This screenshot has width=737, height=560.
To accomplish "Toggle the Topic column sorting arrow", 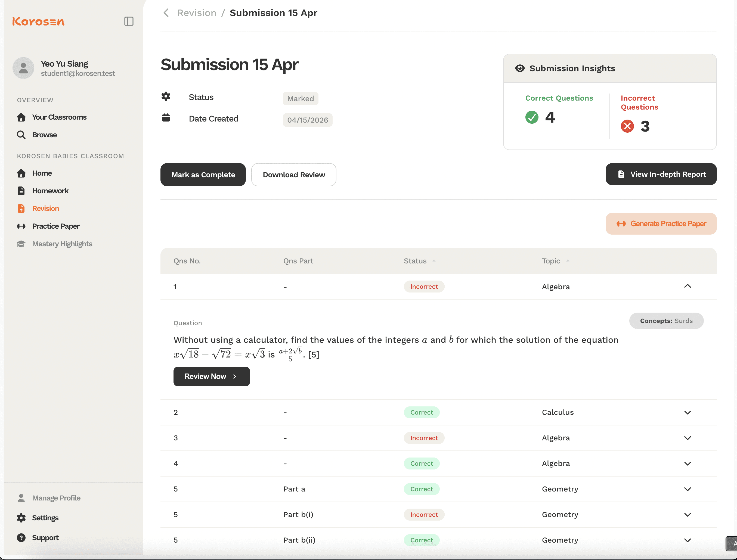I will [568, 261].
